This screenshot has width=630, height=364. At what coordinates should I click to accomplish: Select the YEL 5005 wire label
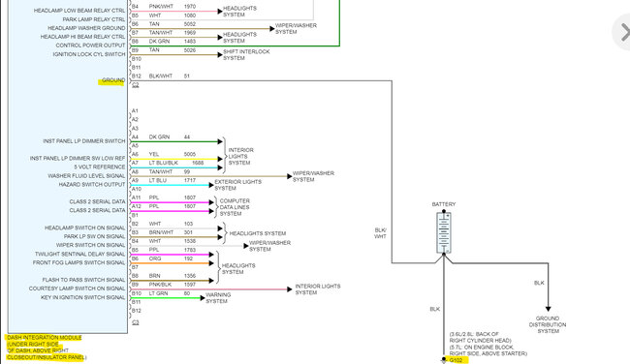(x=173, y=154)
